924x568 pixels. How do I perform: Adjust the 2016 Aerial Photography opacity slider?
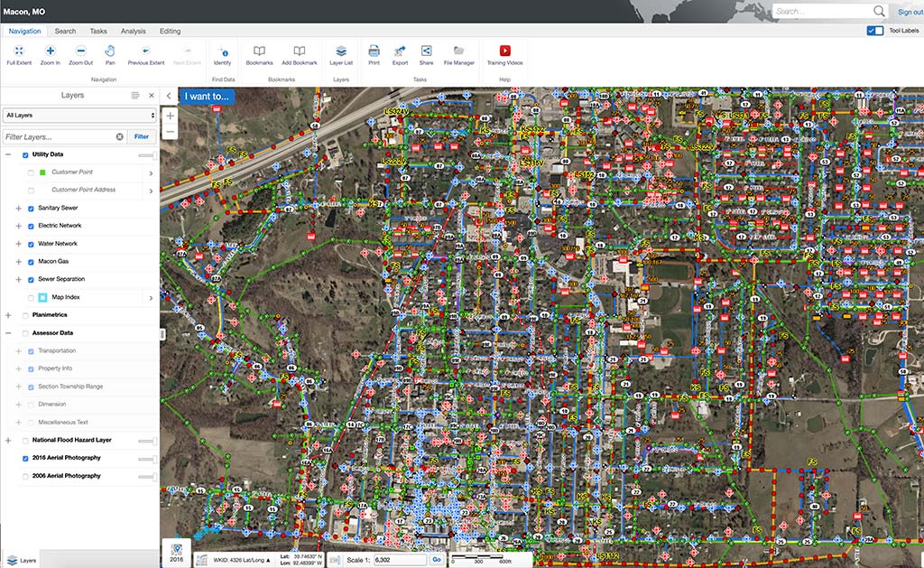[147, 459]
